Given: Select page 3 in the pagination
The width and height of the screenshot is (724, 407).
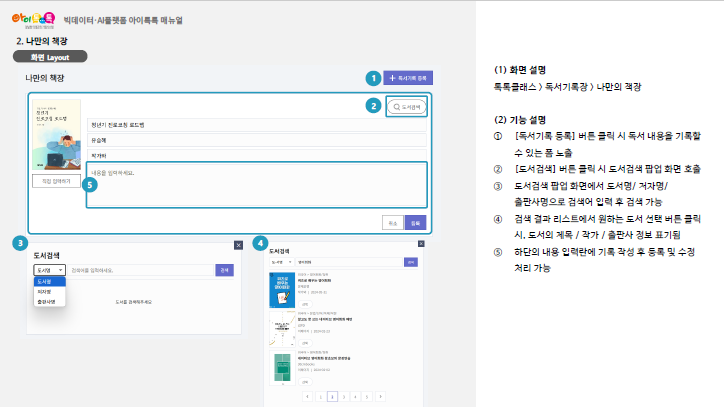Looking at the screenshot, I should point(342,396).
